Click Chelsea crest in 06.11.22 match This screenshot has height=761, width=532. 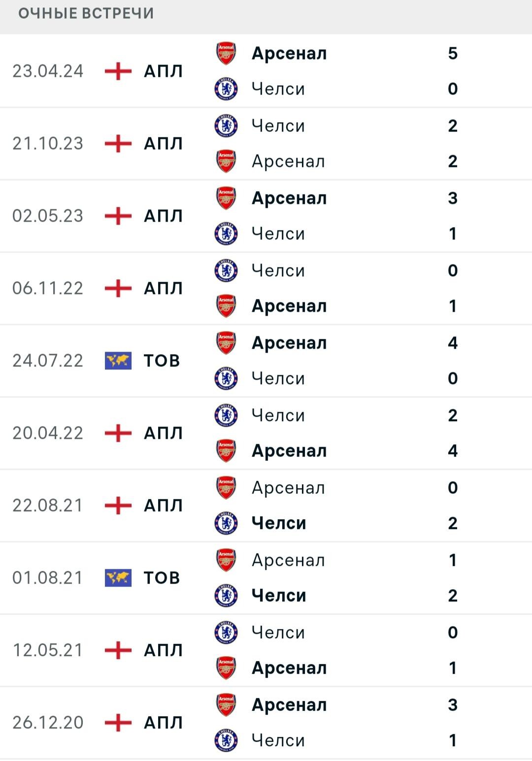click(x=226, y=270)
